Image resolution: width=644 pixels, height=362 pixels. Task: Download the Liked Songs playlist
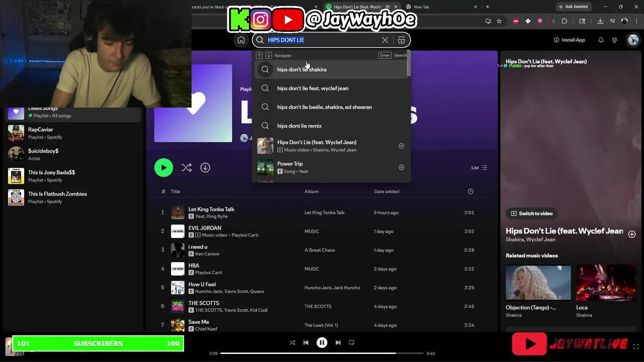205,167
